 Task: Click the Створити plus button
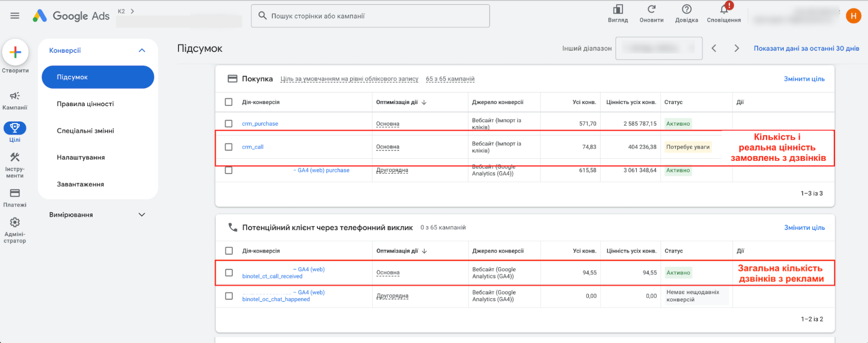[15, 53]
